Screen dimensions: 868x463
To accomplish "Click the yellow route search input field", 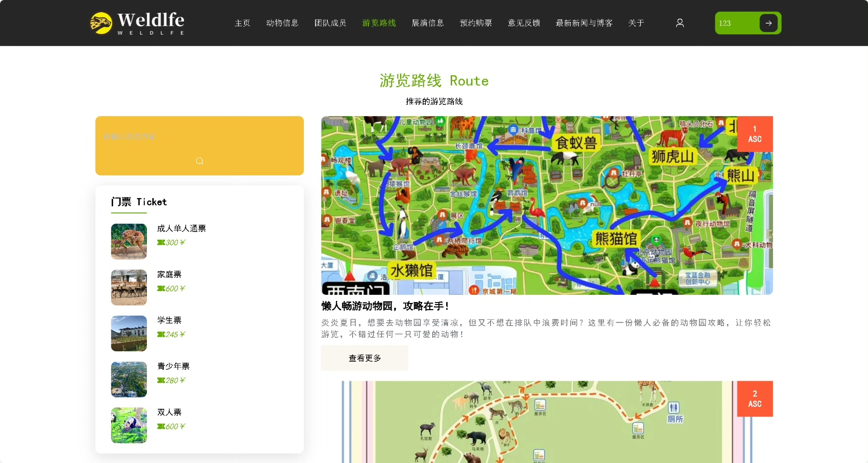I will click(x=199, y=137).
